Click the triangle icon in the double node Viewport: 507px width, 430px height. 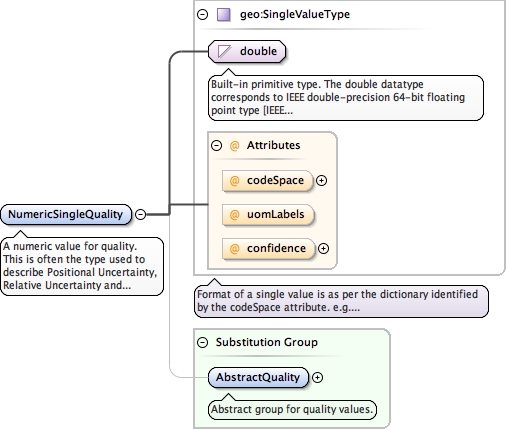pyautogui.click(x=224, y=52)
